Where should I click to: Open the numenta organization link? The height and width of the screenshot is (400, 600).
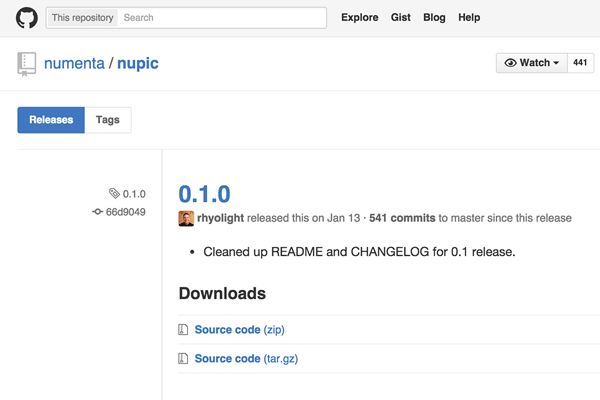tap(74, 63)
